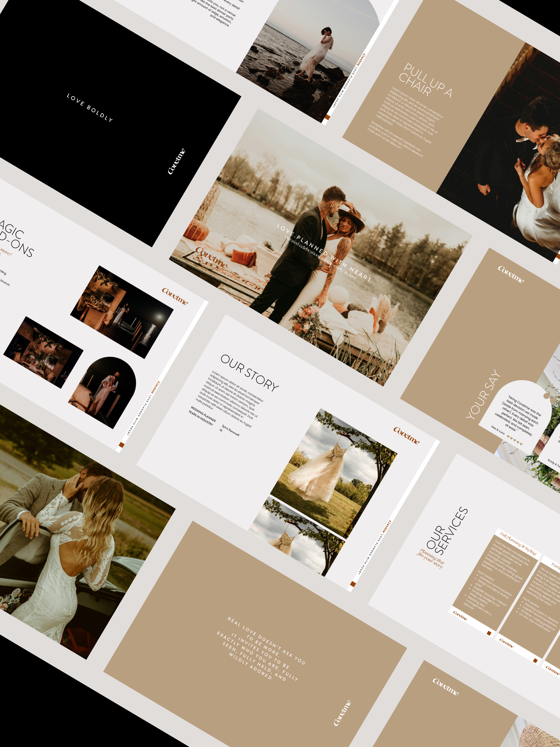Click the Covetme logo below the REAL LOVE quote
This screenshot has width=560, height=747.
[x=342, y=713]
